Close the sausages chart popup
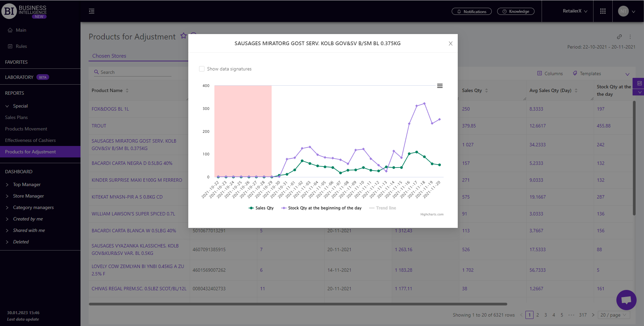Screen dimensions: 644x326 coord(450,43)
